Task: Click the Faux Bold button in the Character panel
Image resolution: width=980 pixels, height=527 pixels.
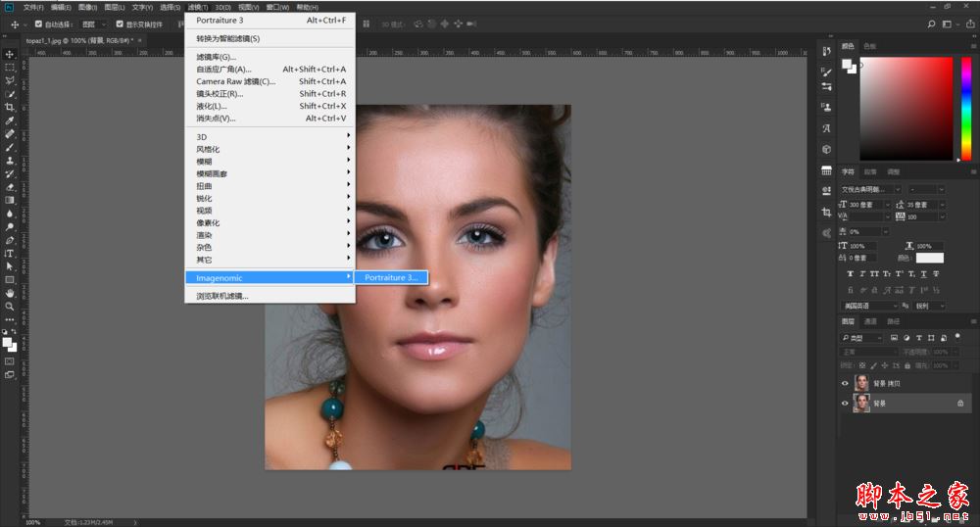Action: click(850, 273)
